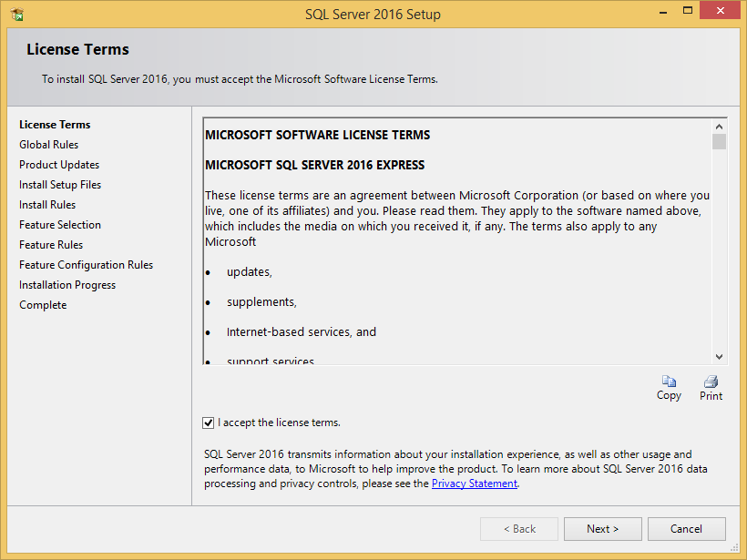Select License Terms step in sidebar
The height and width of the screenshot is (560, 747).
click(55, 125)
